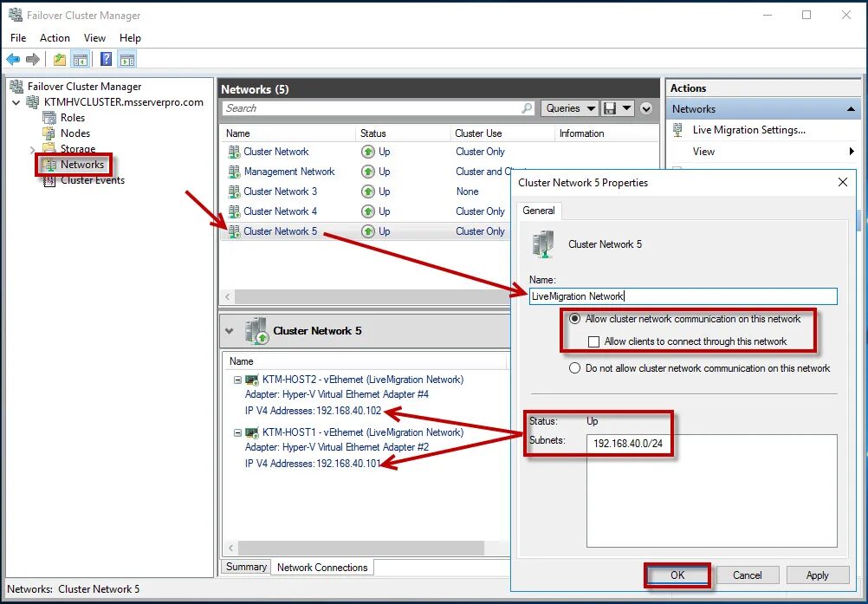This screenshot has height=604, width=868.
Task: Select Allow cluster network communication radio button
Action: tap(575, 319)
